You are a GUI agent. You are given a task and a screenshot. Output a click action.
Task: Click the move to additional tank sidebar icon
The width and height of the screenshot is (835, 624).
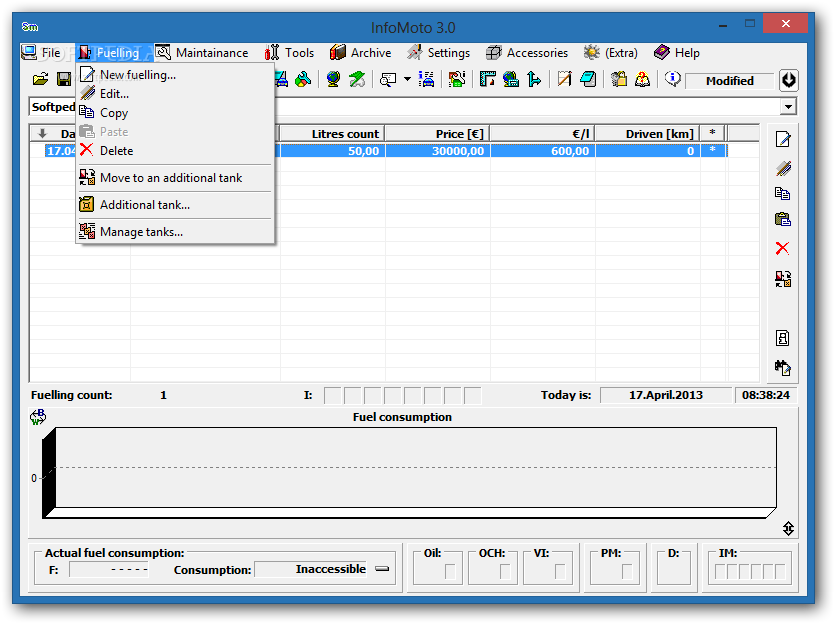pos(783,278)
